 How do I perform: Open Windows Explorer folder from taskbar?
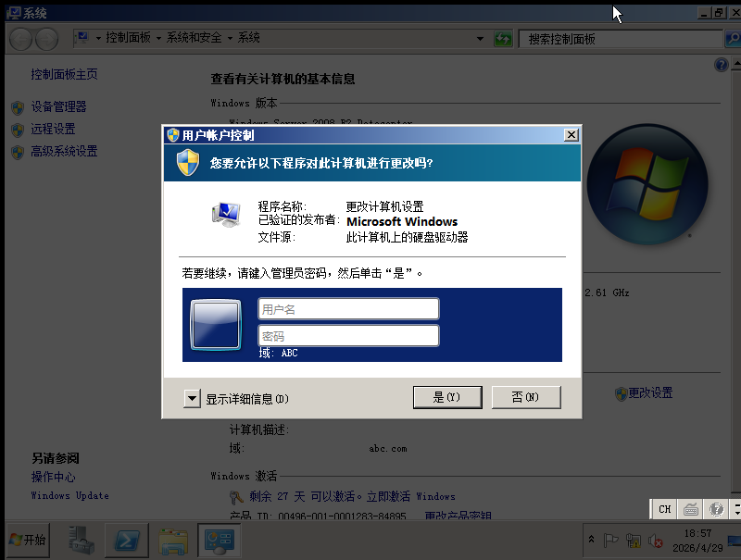(173, 541)
